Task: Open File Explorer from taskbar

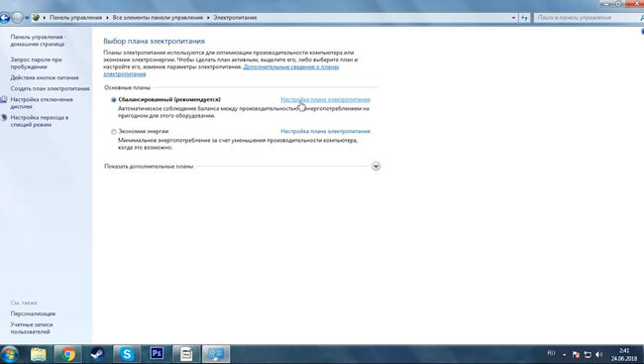Action: tap(39, 354)
